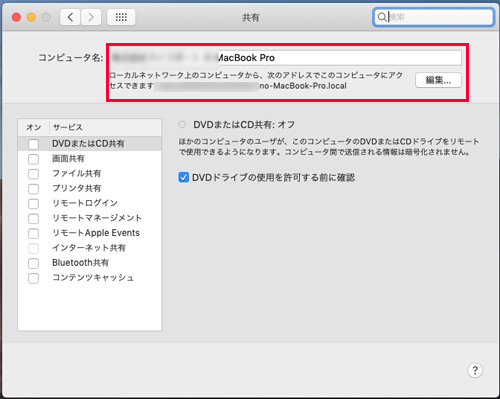Image resolution: width=500 pixels, height=399 pixels.
Task: Click the DVDまたはCD共有: オフ status indicator
Action: (x=182, y=125)
